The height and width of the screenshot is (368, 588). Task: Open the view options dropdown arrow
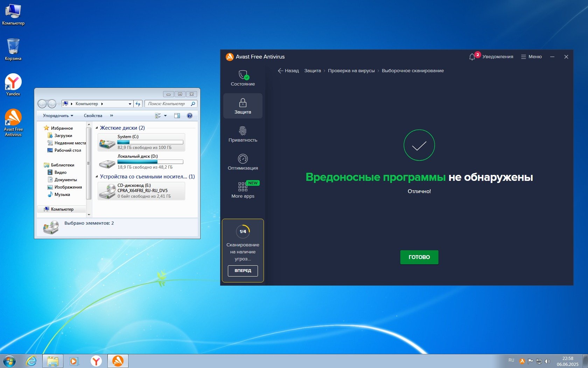166,116
